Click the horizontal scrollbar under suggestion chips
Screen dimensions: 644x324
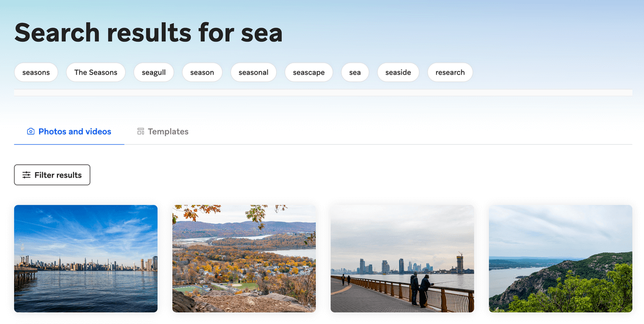(x=323, y=93)
